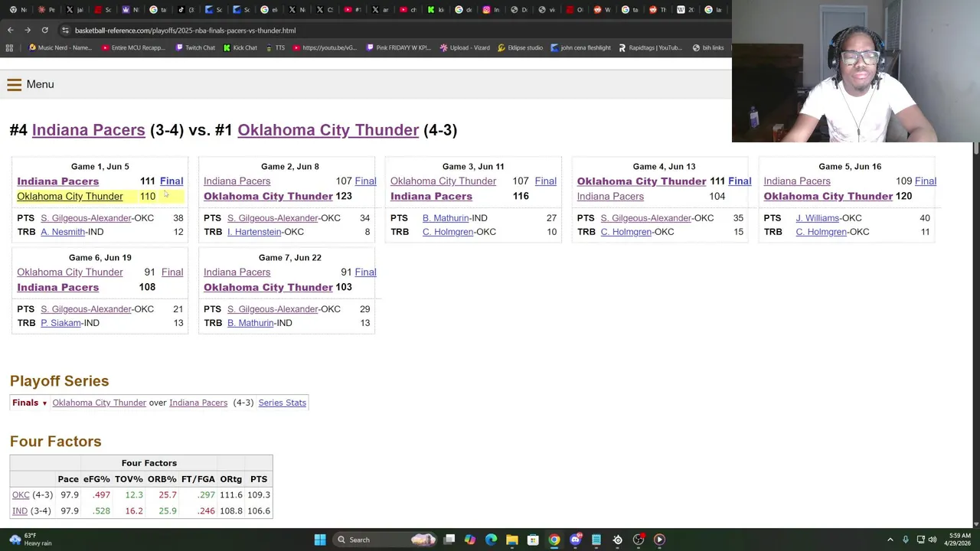Open volume control in system tray
980x551 pixels.
(x=933, y=540)
